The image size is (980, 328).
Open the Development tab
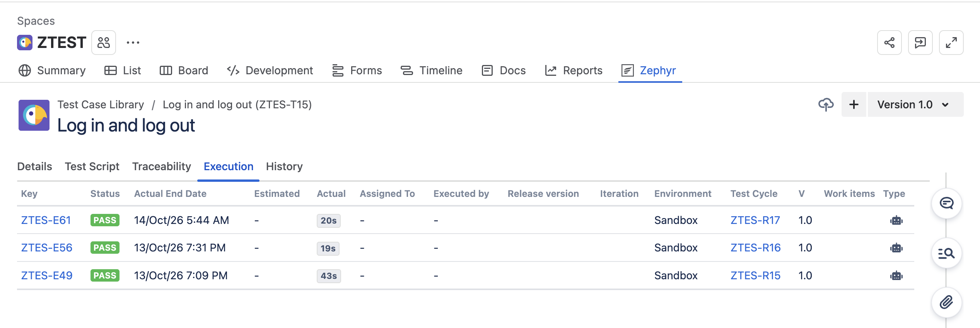(x=270, y=70)
